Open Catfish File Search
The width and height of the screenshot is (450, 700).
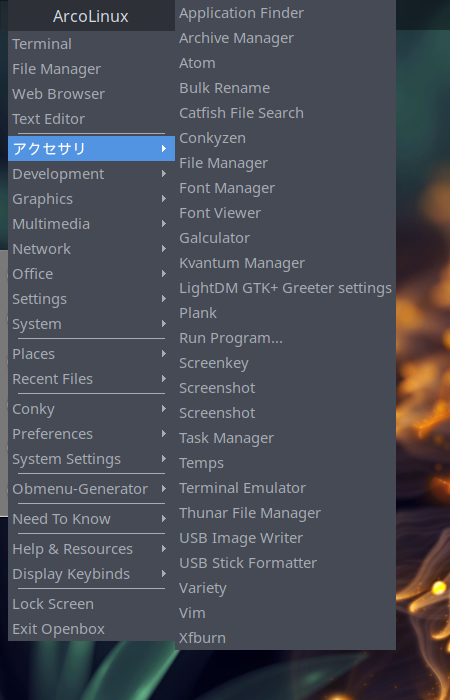click(x=285, y=113)
